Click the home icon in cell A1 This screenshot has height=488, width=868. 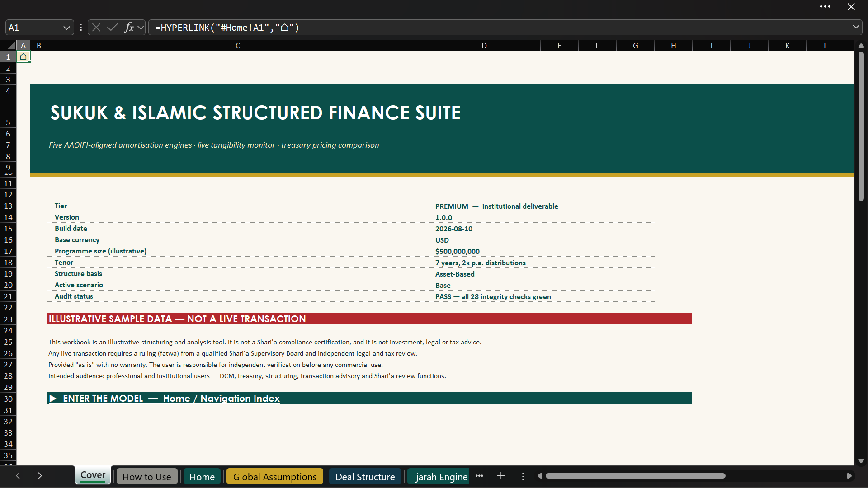tap(23, 57)
